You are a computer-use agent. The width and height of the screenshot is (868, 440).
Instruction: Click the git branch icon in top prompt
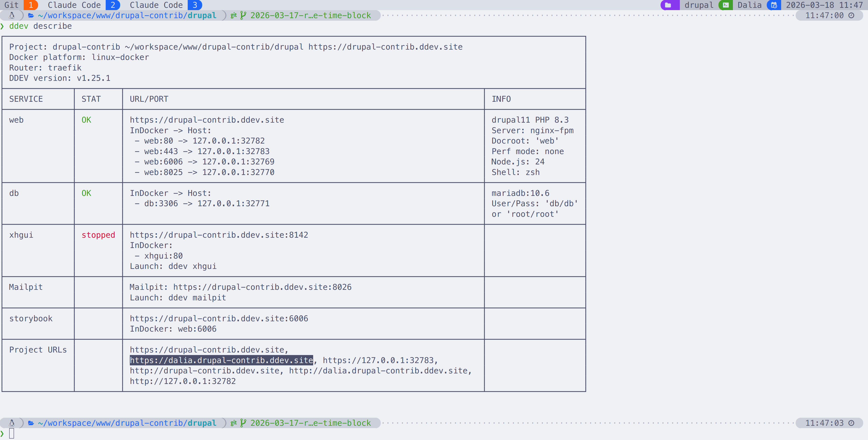pyautogui.click(x=243, y=15)
